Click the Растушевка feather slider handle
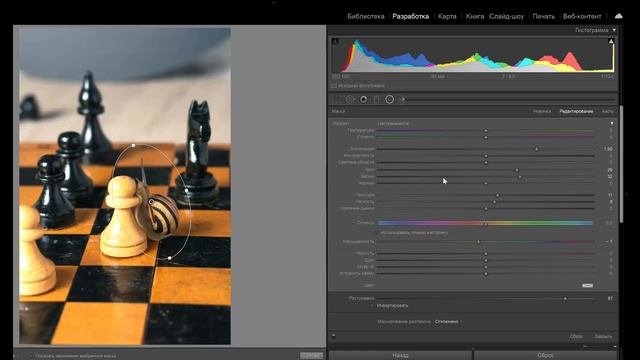The width and height of the screenshot is (640, 360). 565,299
